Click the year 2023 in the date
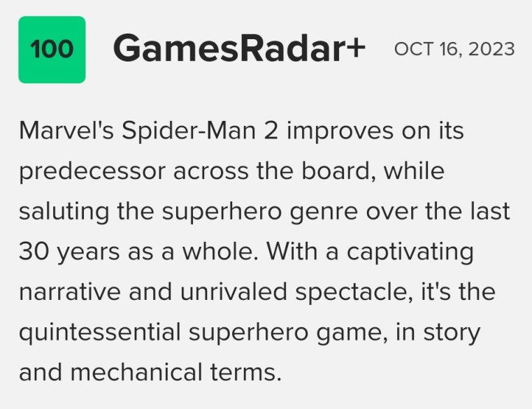 tap(491, 49)
